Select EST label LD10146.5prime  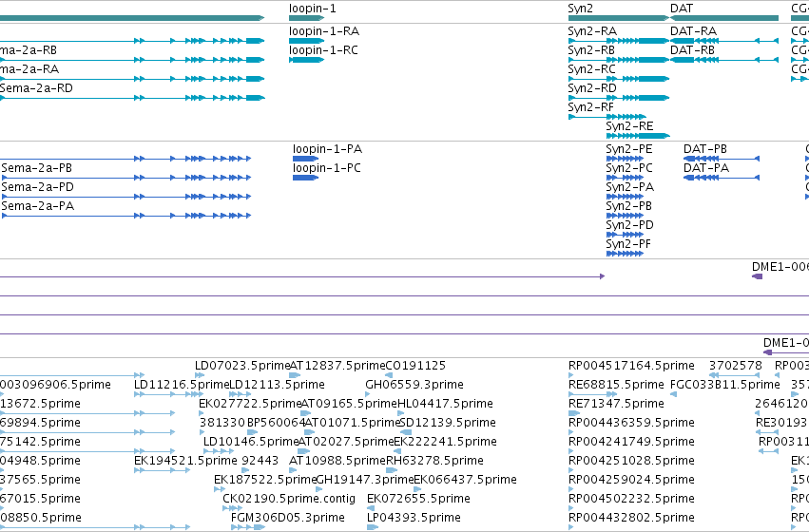pos(251,442)
